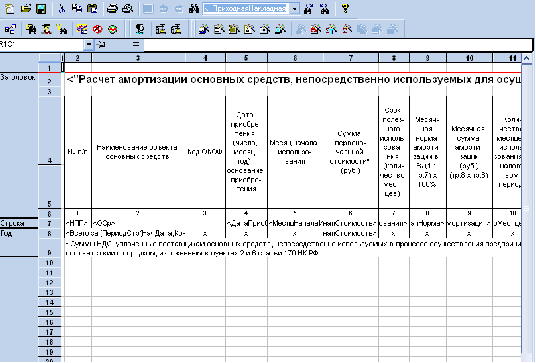Save the document with the floppy icon

[x=41, y=9]
